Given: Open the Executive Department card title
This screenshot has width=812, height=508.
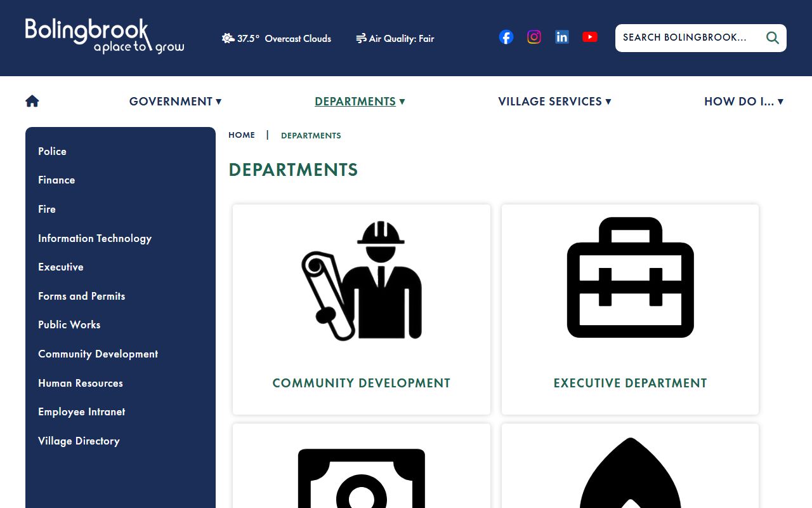Looking at the screenshot, I should pos(631,383).
